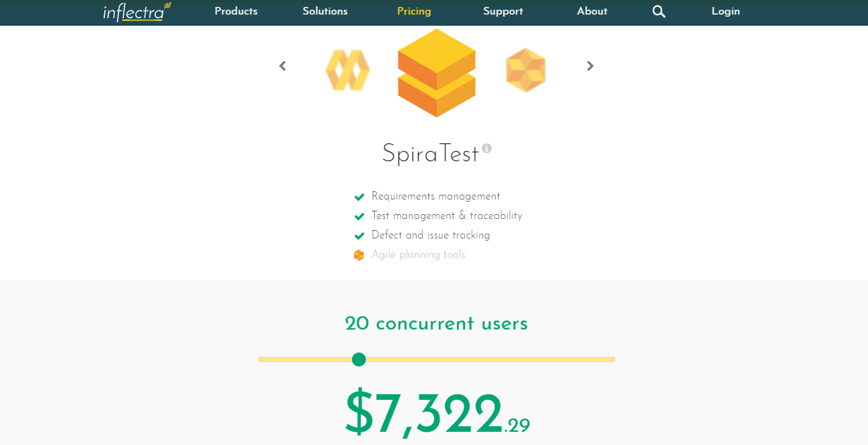Click the info icon beside SpiraTest
Image resolution: width=868 pixels, height=445 pixels.
[x=487, y=148]
